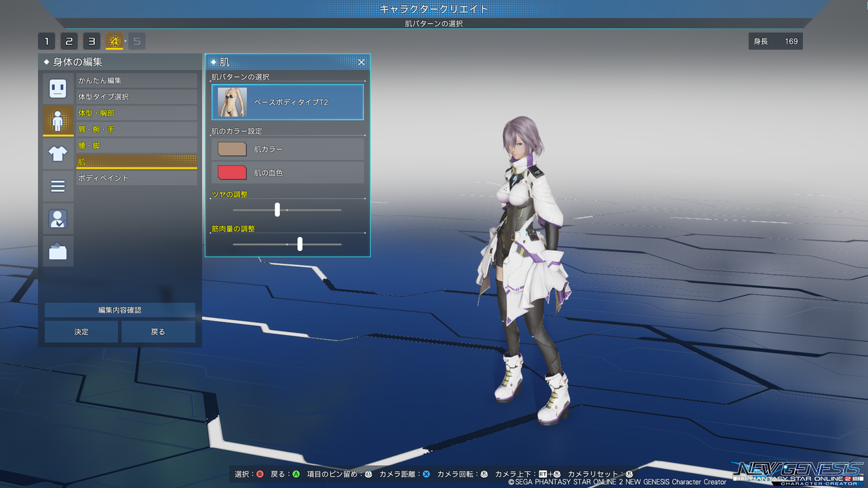Click the 選択 hint in the bottom bar
The image size is (868, 488).
pyautogui.click(x=249, y=474)
